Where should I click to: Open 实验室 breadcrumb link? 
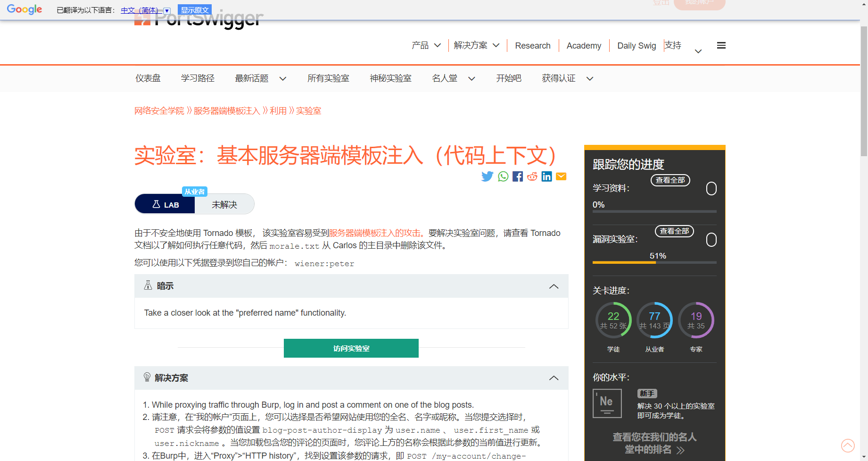click(308, 111)
